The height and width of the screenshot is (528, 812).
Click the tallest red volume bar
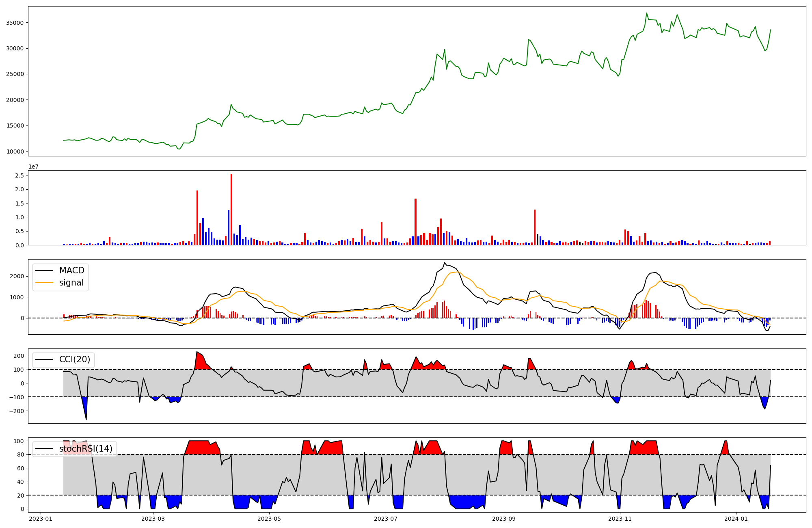(x=231, y=210)
